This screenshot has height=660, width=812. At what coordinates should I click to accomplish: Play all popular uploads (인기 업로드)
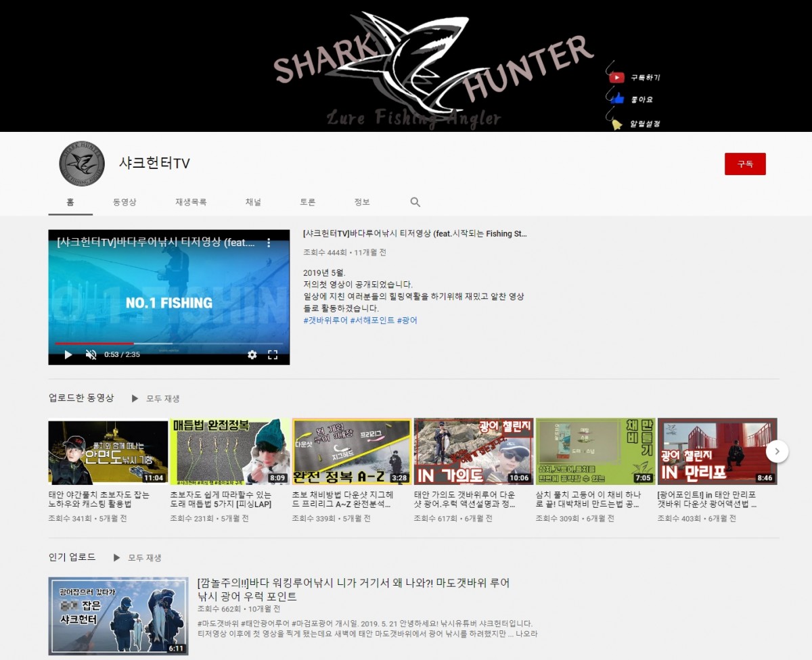(x=137, y=558)
